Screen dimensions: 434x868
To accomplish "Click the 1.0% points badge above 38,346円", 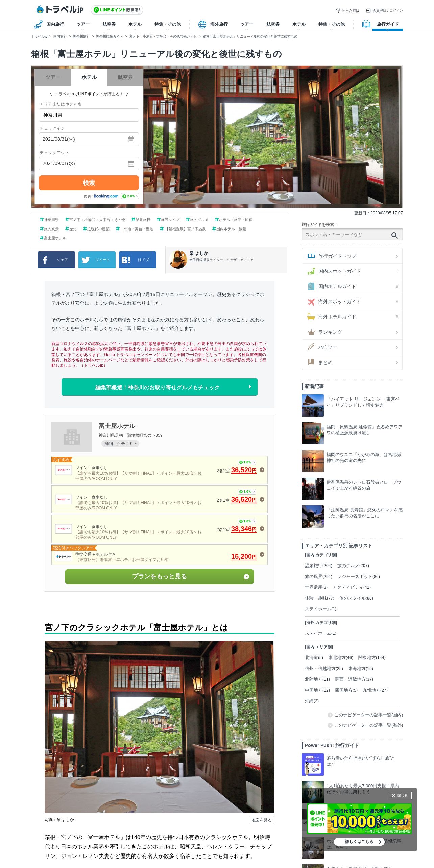I will point(247,521).
